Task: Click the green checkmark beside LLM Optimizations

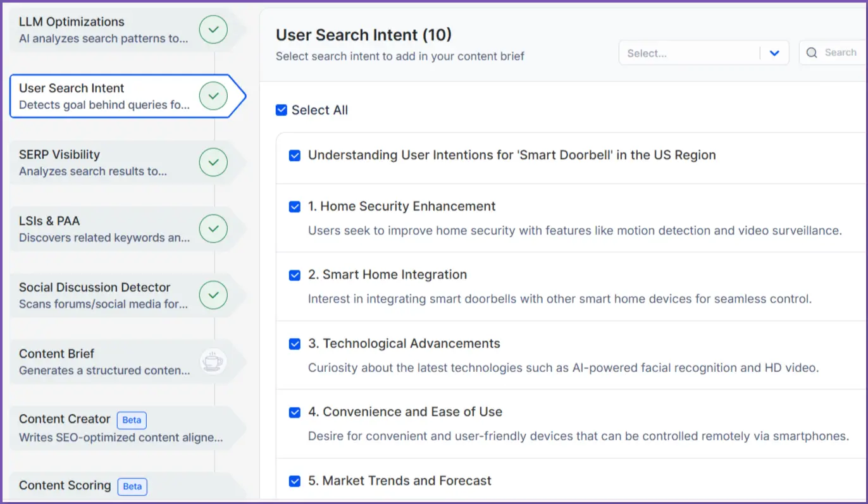Action: (213, 29)
